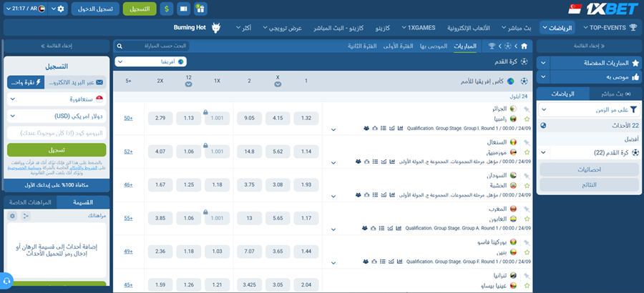Open 1XGAMES menu
This screenshot has width=644, height=293.
click(418, 27)
